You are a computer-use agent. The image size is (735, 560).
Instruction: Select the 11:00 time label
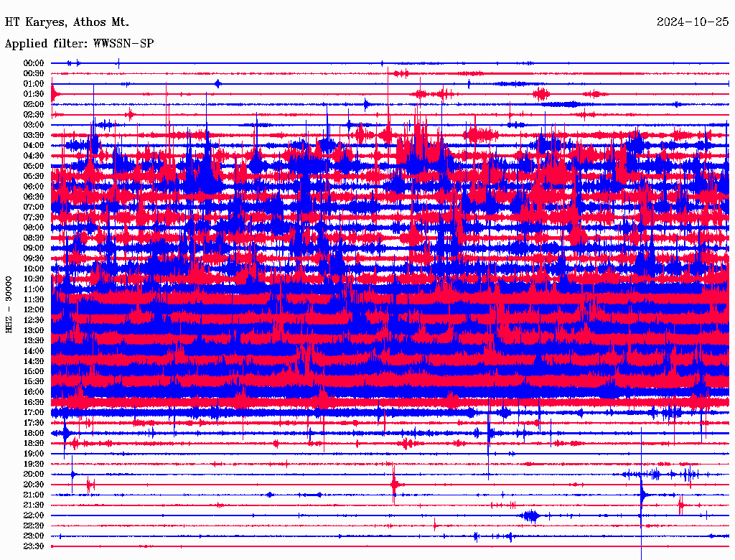pyautogui.click(x=34, y=290)
